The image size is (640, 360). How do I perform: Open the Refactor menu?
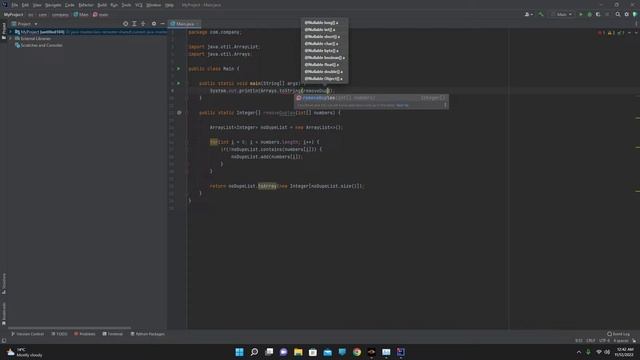(x=86, y=5)
